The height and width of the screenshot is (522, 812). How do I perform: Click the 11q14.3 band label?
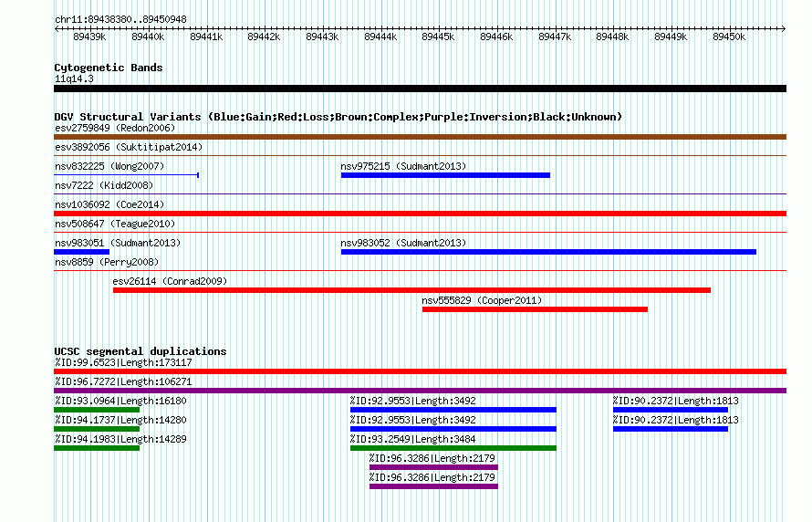coord(74,78)
